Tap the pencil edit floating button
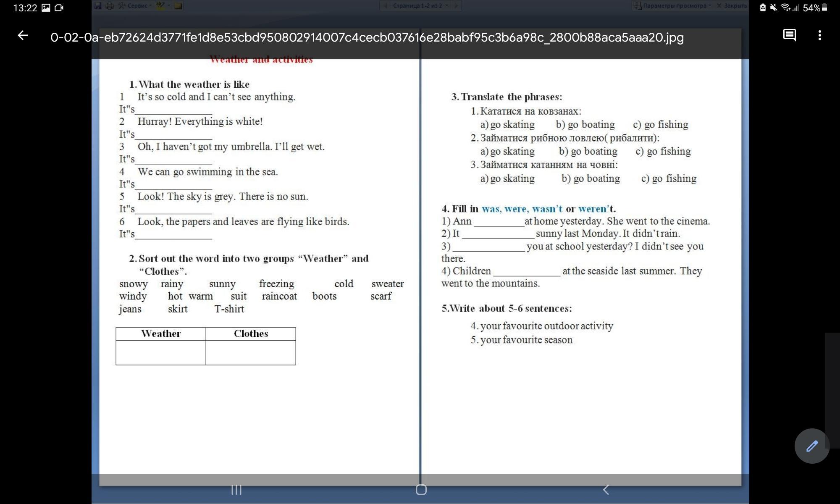The height and width of the screenshot is (504, 840). pyautogui.click(x=811, y=446)
